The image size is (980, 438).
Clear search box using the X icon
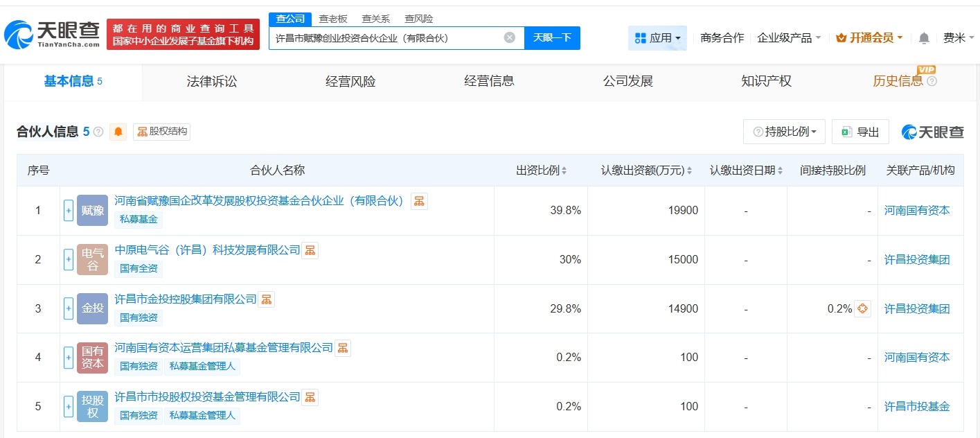[x=509, y=38]
